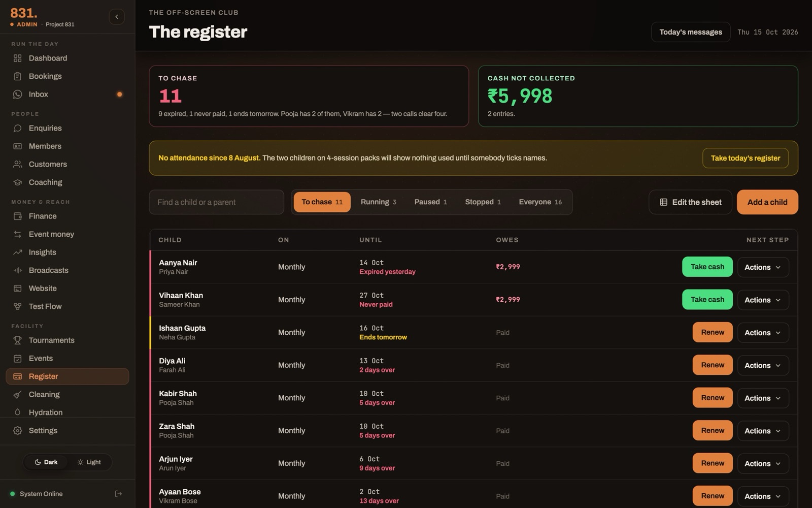Expand Actions menu for Arjun Iyer
812x508 pixels.
click(x=763, y=464)
